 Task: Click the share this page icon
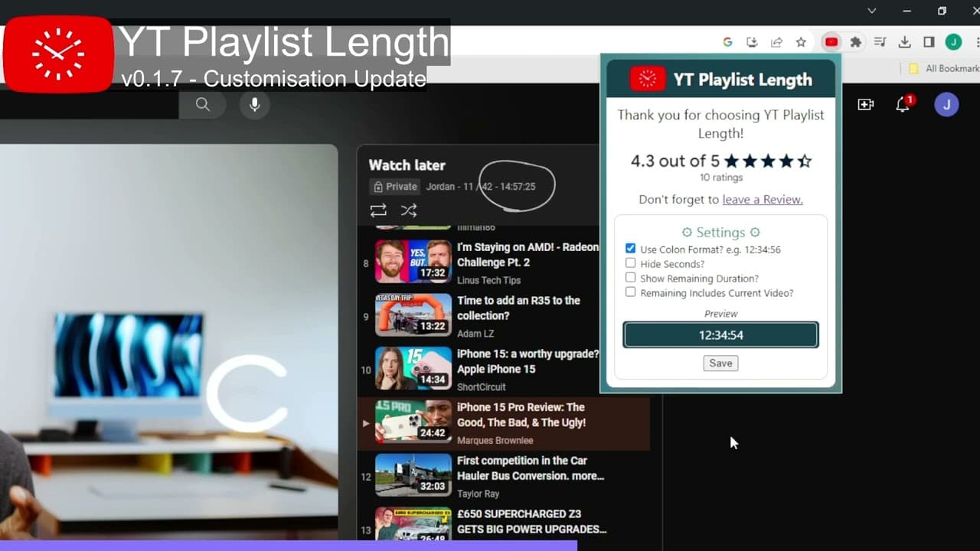776,42
